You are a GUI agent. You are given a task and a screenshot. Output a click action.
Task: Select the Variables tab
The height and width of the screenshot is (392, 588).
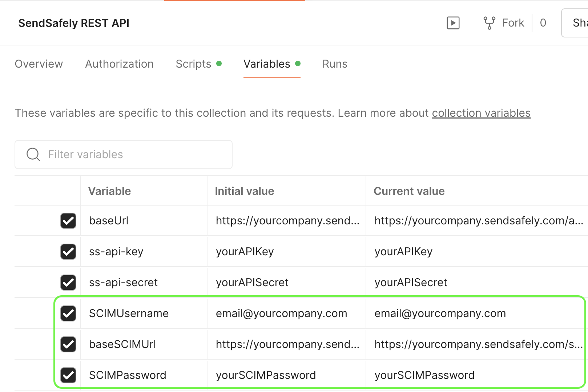pyautogui.click(x=267, y=64)
